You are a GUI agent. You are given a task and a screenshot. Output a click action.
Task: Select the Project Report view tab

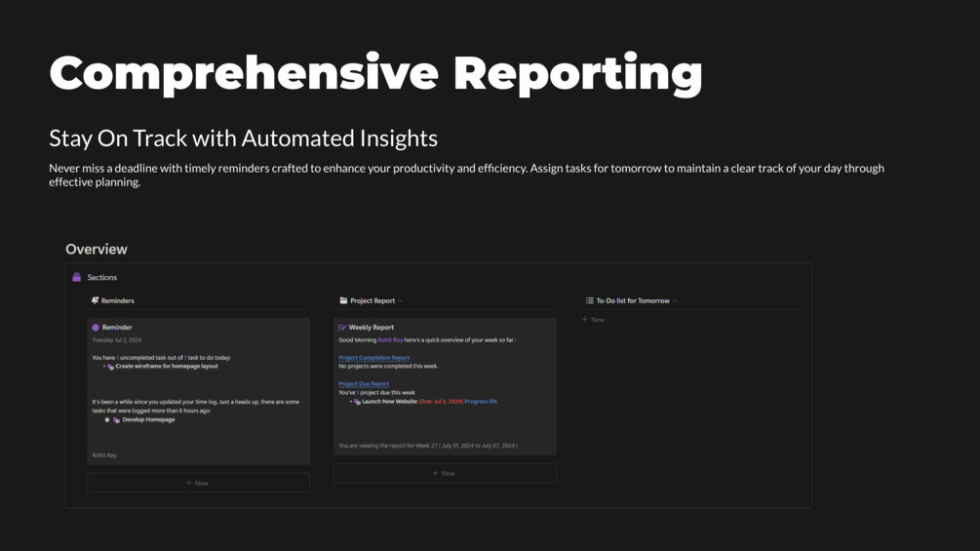point(372,300)
